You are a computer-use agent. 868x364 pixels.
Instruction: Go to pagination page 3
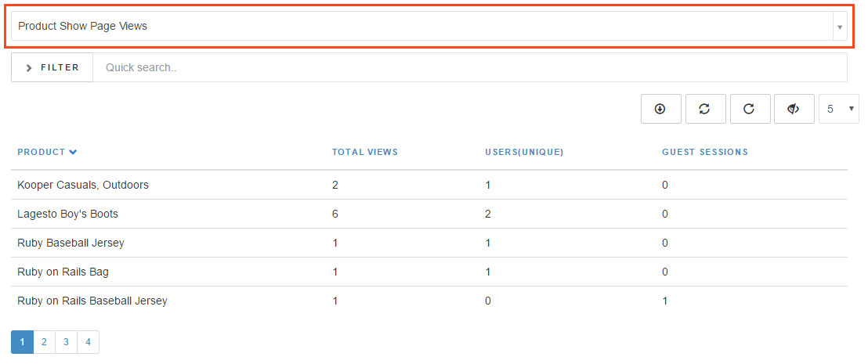coord(66,342)
